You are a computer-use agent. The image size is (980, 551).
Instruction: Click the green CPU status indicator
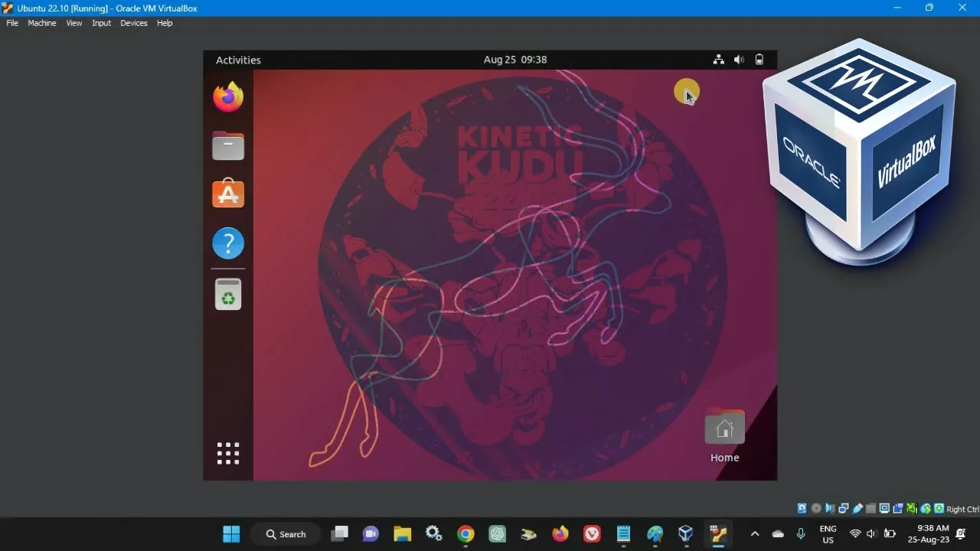912,509
